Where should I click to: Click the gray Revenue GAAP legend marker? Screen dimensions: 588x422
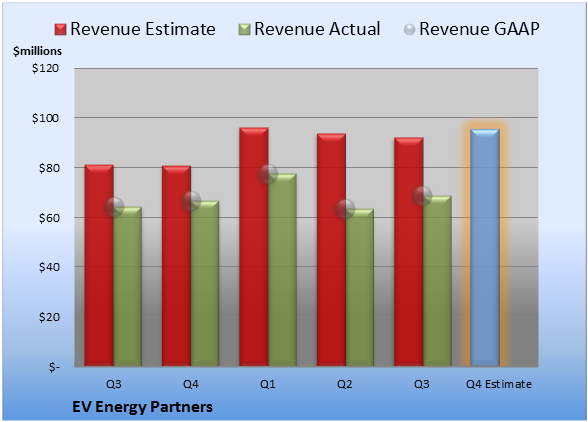(410, 29)
